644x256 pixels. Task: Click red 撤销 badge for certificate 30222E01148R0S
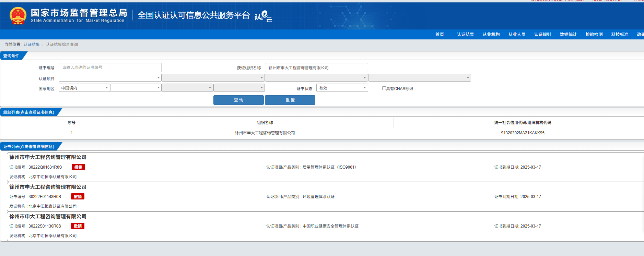[x=78, y=197]
